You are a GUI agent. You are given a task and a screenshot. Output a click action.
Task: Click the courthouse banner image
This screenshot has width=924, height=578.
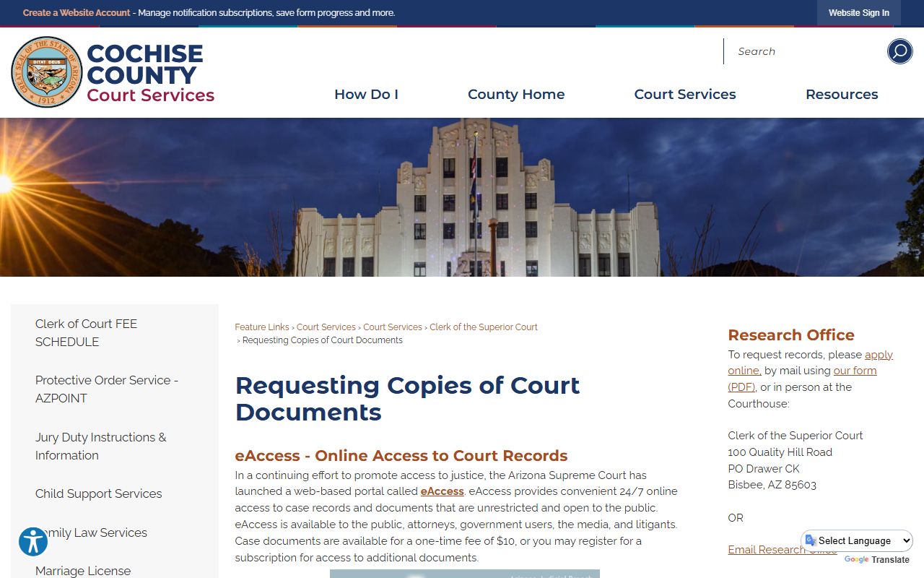click(x=462, y=197)
